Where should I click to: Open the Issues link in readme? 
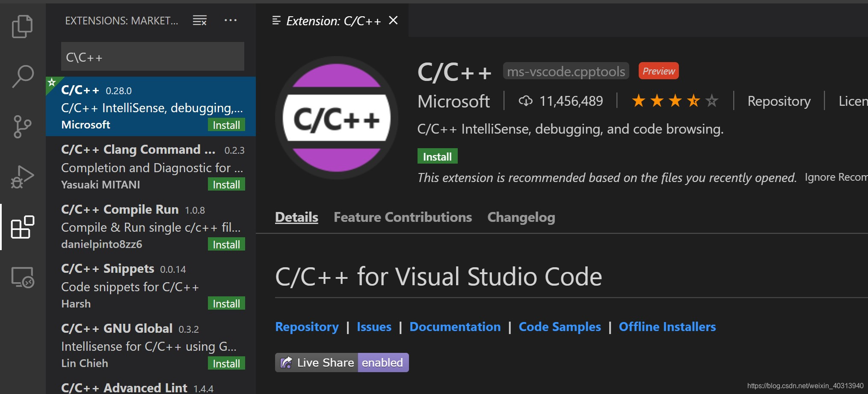(x=374, y=327)
